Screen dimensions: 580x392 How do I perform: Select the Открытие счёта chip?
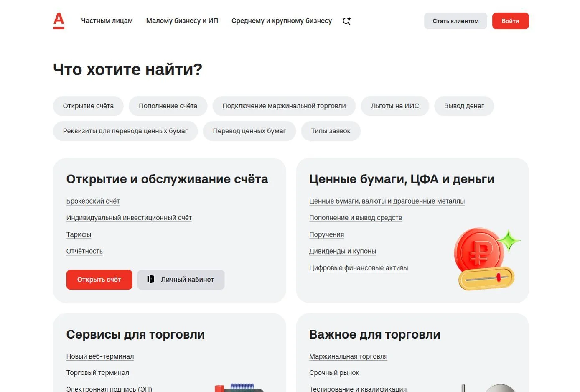tap(88, 106)
